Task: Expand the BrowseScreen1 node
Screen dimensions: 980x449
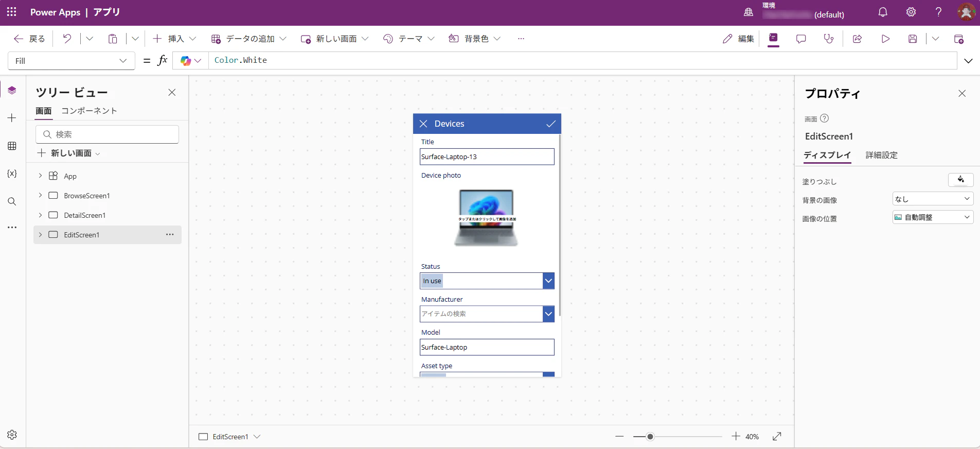Action: click(x=40, y=196)
